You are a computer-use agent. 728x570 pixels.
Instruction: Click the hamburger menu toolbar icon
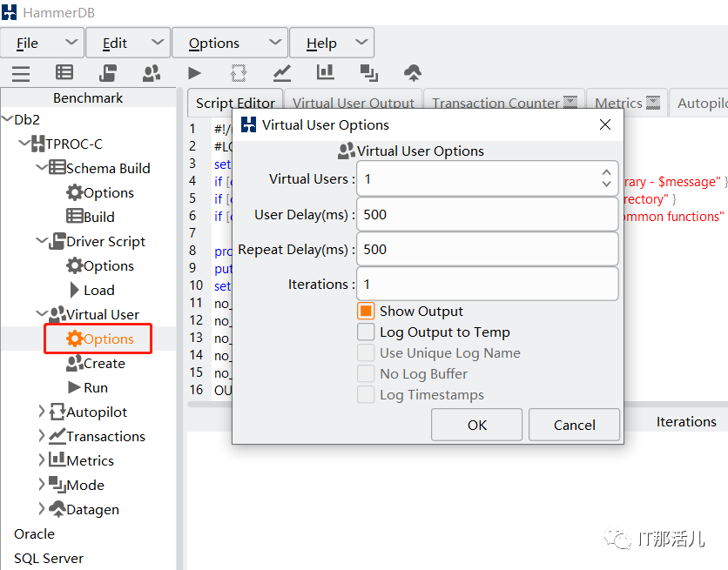pyautogui.click(x=21, y=73)
